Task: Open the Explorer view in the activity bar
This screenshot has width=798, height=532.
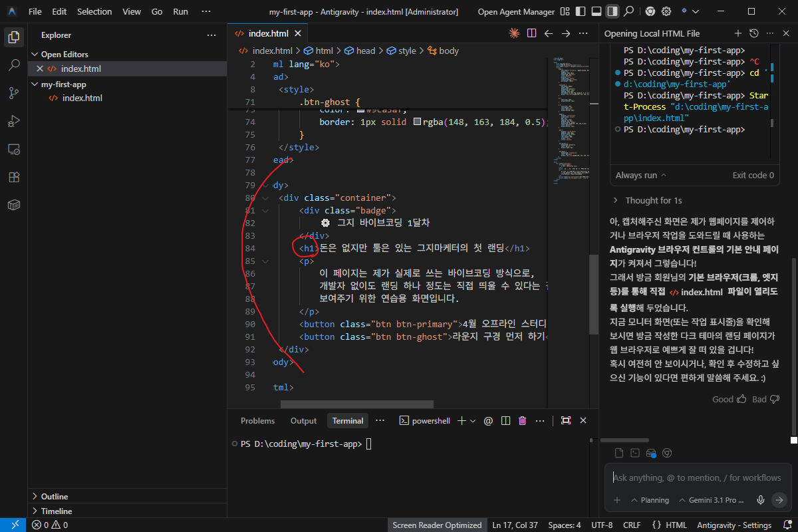Action: (13, 37)
